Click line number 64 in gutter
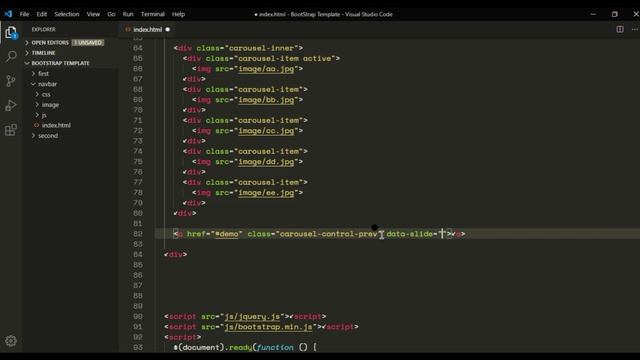This screenshot has width=640, height=360. (x=138, y=48)
